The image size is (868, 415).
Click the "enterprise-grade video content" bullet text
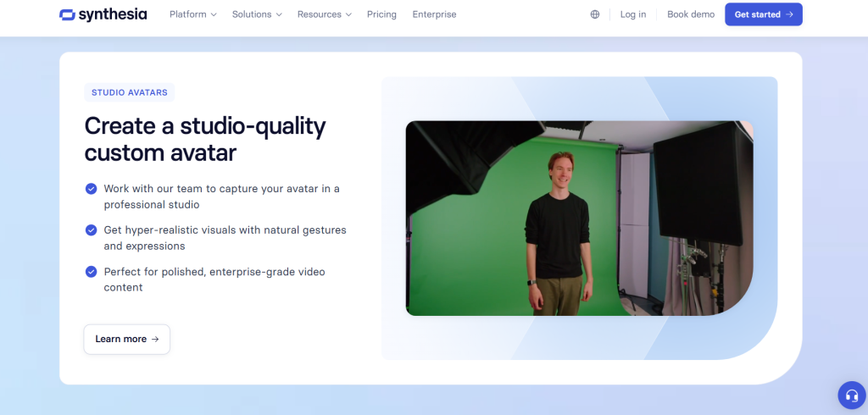click(214, 279)
